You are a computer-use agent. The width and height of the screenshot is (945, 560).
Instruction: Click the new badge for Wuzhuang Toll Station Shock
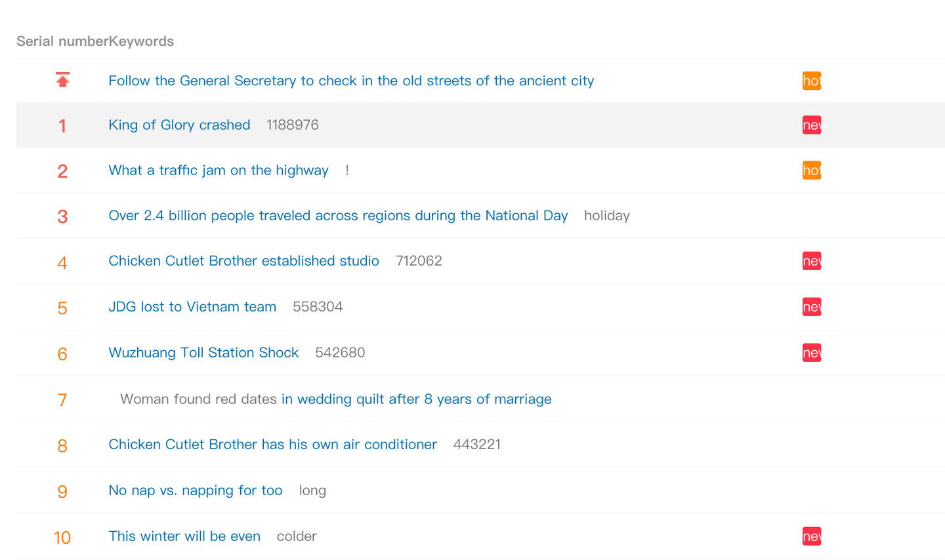tap(811, 353)
